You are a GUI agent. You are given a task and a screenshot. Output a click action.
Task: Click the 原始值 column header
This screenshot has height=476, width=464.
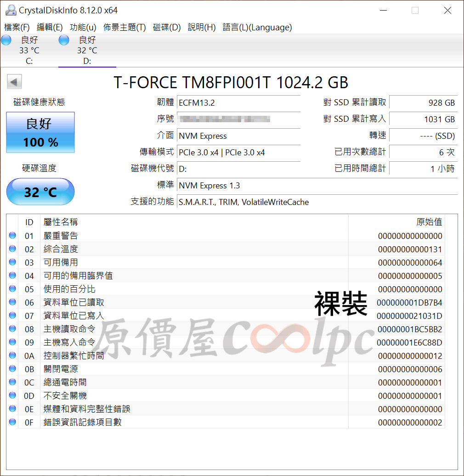[x=396, y=222]
